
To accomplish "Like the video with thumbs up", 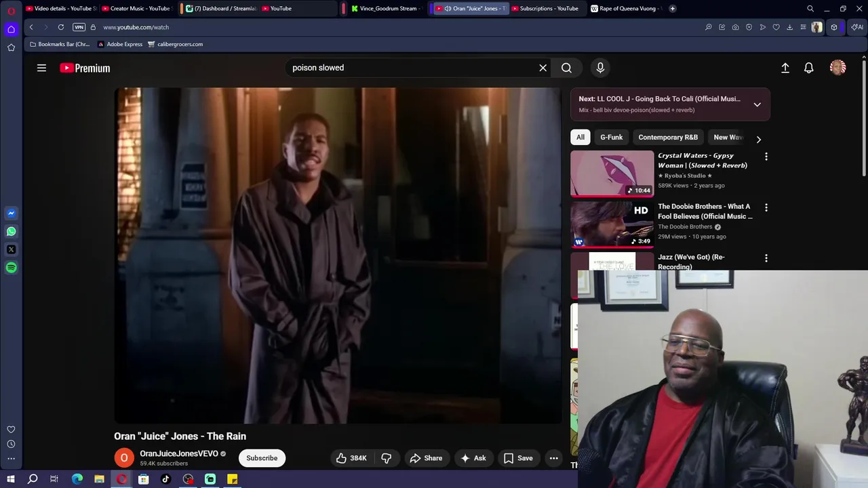I will 351,458.
